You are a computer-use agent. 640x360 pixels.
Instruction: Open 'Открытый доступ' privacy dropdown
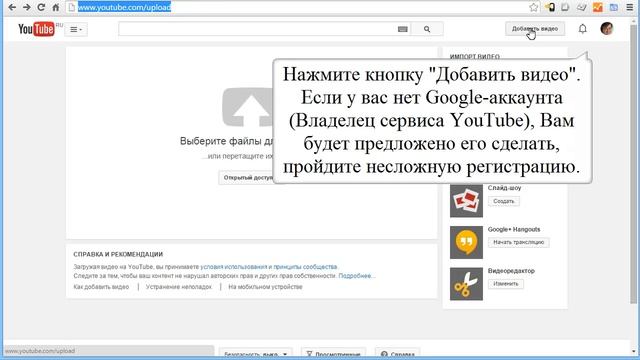tap(246, 178)
